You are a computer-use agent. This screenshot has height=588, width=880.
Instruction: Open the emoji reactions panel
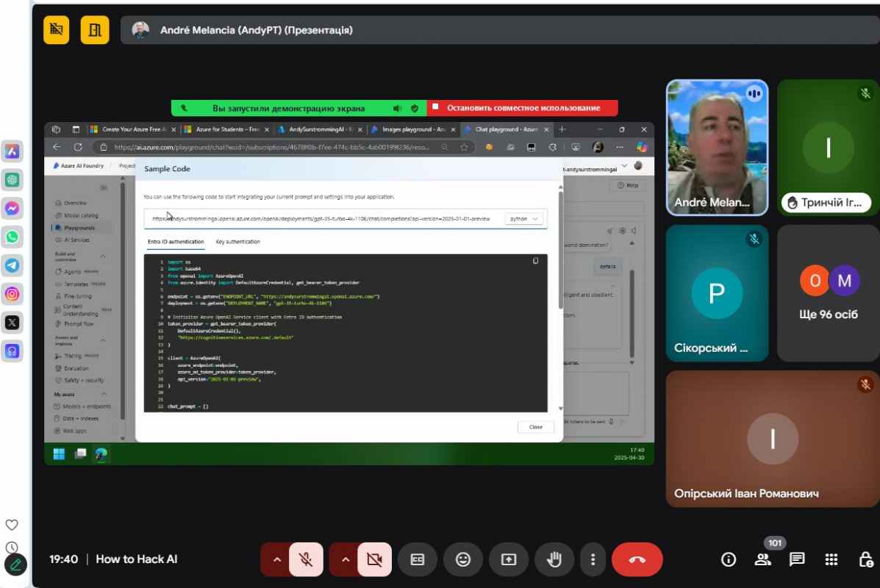coord(463,559)
